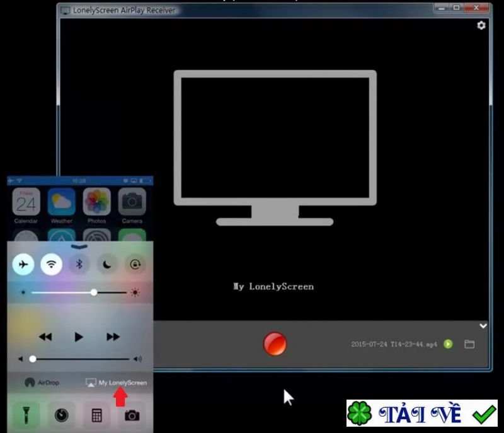Open the camera shortcut in Control Center

132,414
